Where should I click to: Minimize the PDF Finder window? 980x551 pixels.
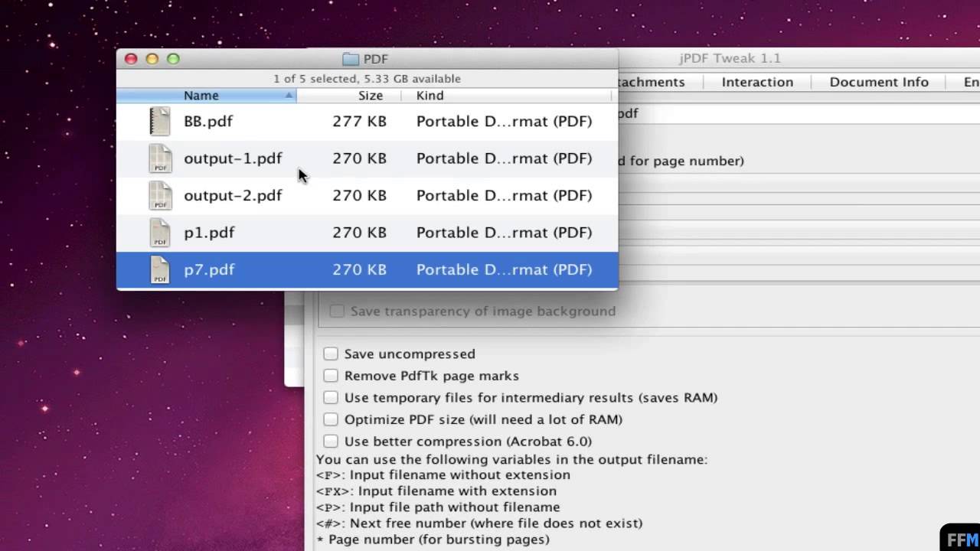click(152, 59)
